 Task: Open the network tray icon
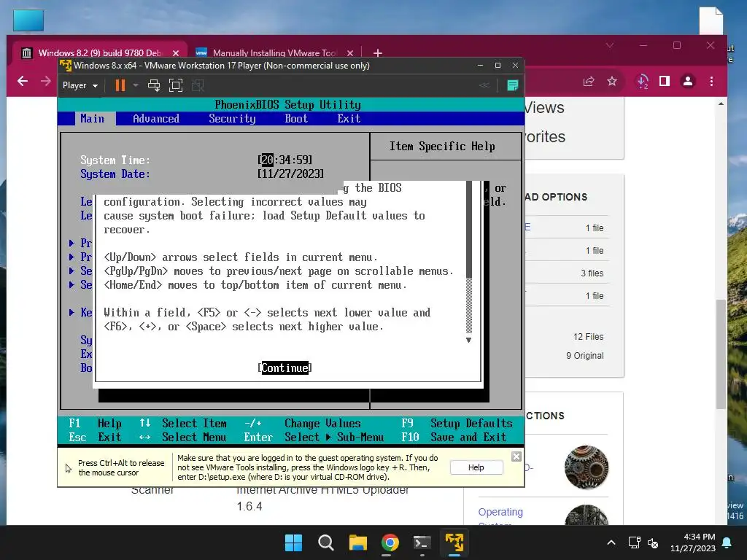[634, 542]
